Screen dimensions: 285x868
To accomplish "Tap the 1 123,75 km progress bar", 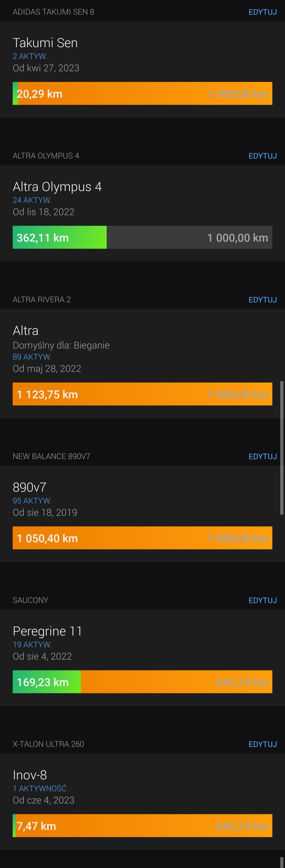I will coord(142,394).
